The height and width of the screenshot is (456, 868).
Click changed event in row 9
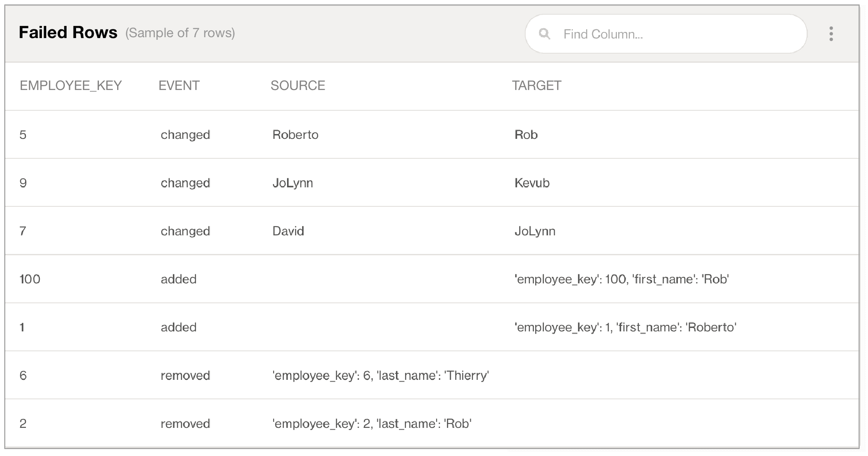(x=185, y=183)
